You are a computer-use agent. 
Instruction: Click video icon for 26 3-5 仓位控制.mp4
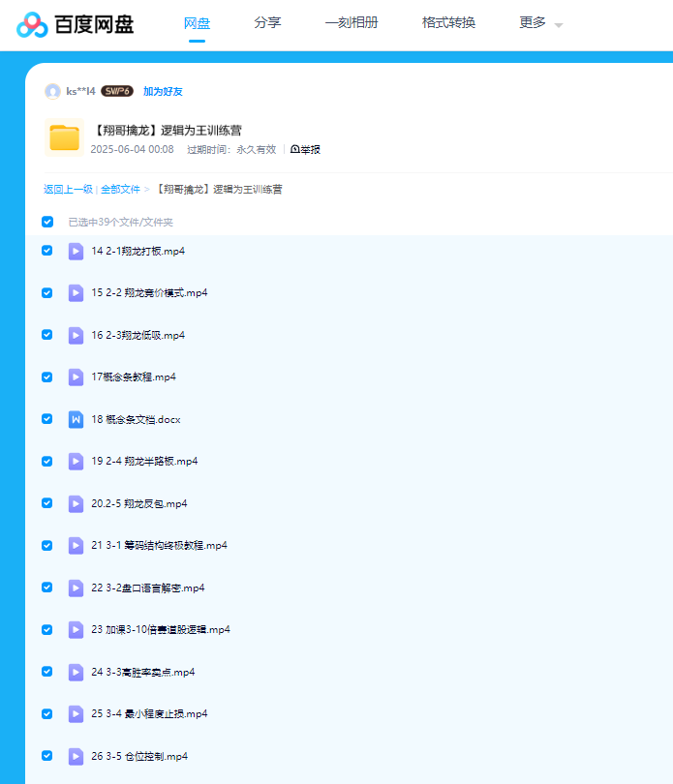76,756
